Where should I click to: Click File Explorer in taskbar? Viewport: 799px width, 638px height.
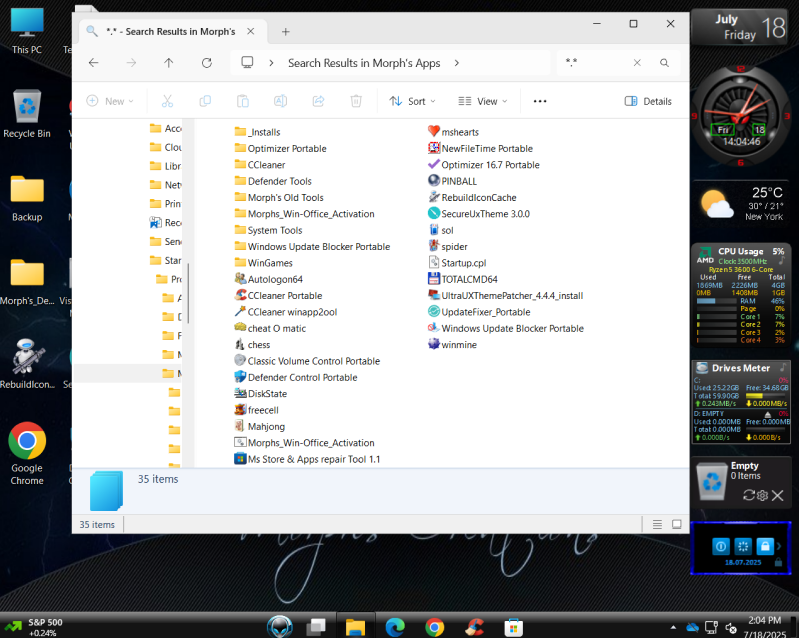click(355, 627)
